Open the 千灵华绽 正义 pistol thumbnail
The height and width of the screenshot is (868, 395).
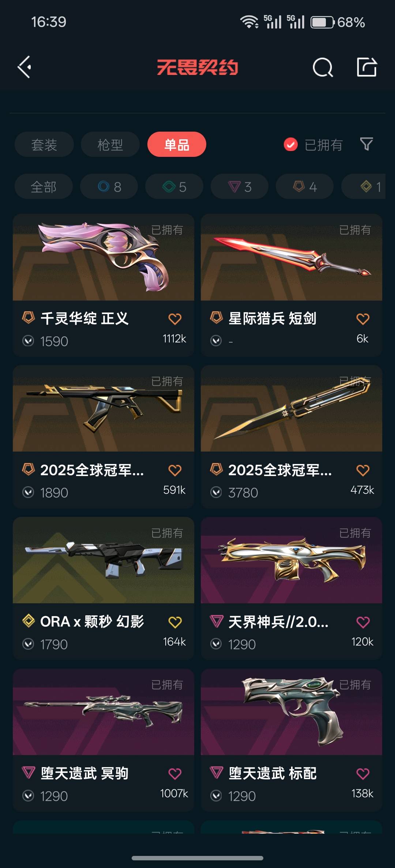[104, 257]
